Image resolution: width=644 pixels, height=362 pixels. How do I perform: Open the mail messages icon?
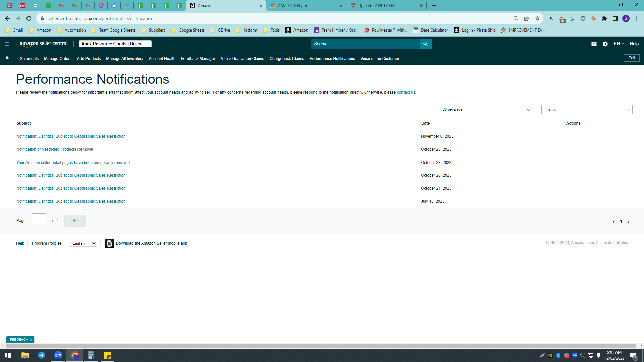coord(594,44)
